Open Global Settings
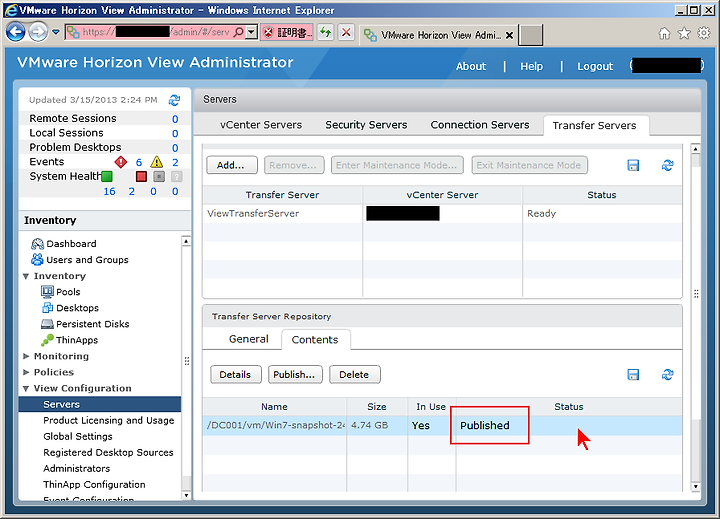720x519 pixels. coord(78,437)
